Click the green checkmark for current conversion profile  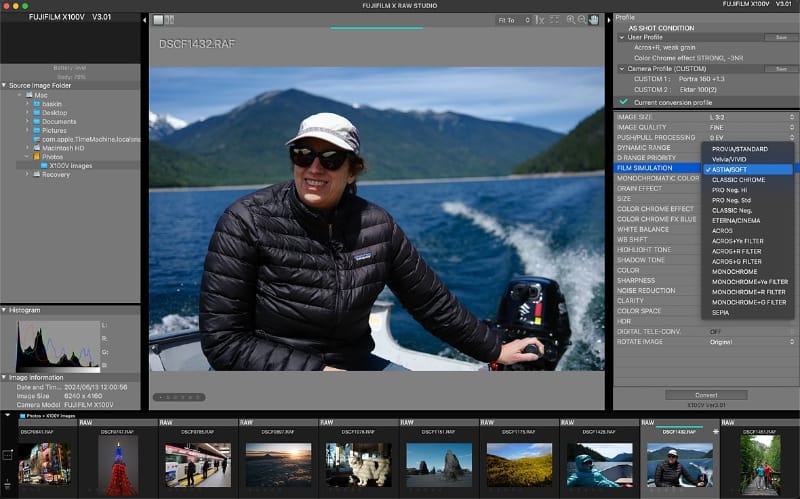[x=623, y=102]
